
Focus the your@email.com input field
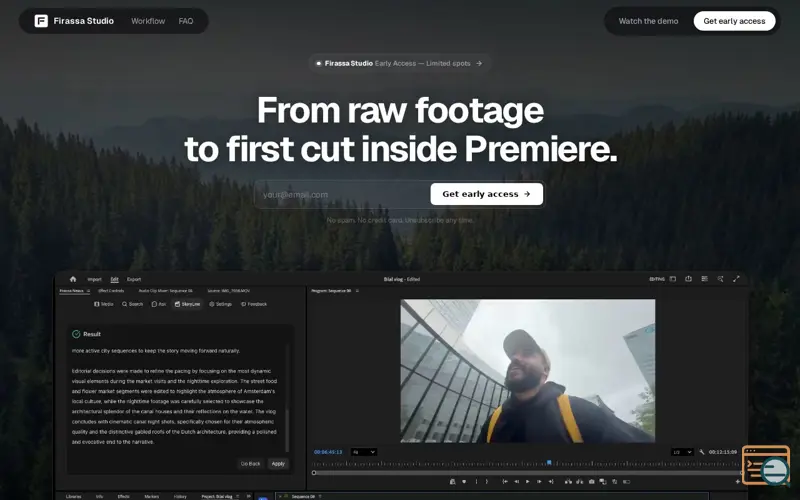[343, 194]
